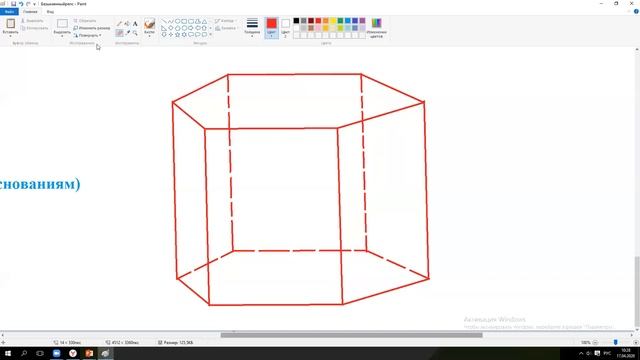
Task: Expand the shapes gallery with the bottom arrow
Action: coord(211,35)
